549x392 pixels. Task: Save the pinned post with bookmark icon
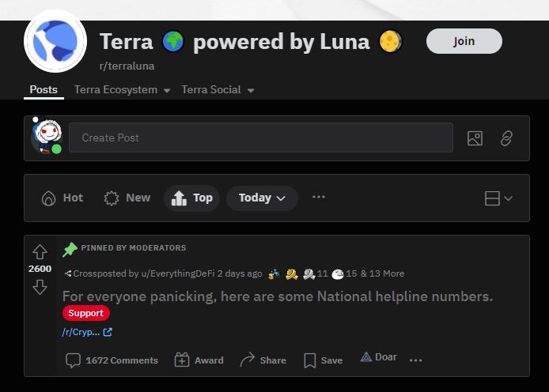[x=324, y=360]
